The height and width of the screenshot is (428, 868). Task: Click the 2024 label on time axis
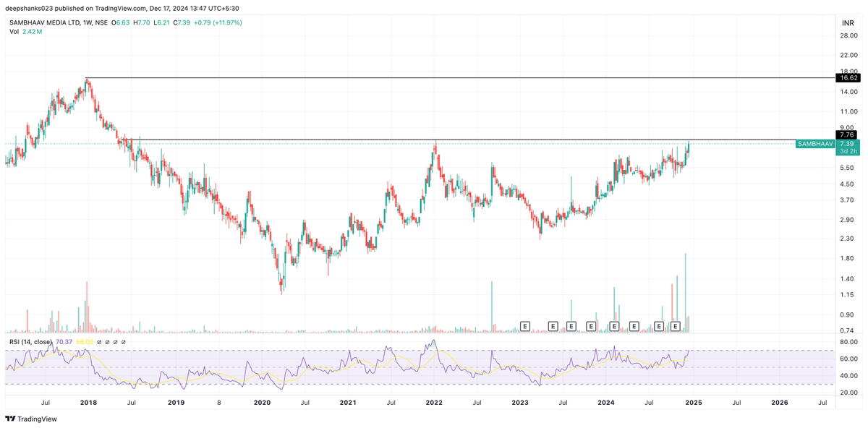point(606,402)
